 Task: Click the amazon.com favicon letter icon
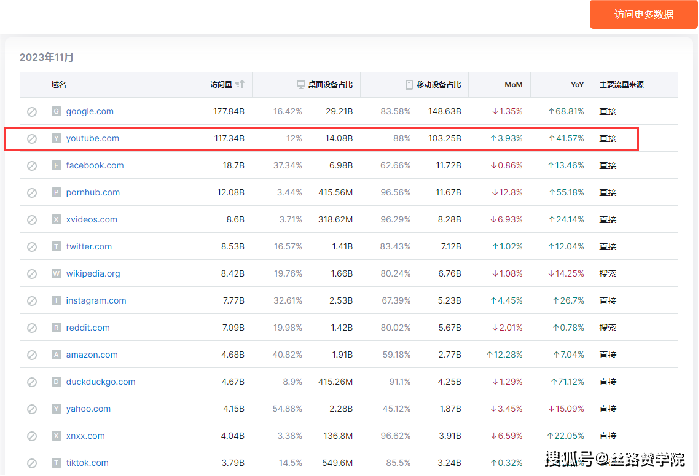tap(56, 355)
